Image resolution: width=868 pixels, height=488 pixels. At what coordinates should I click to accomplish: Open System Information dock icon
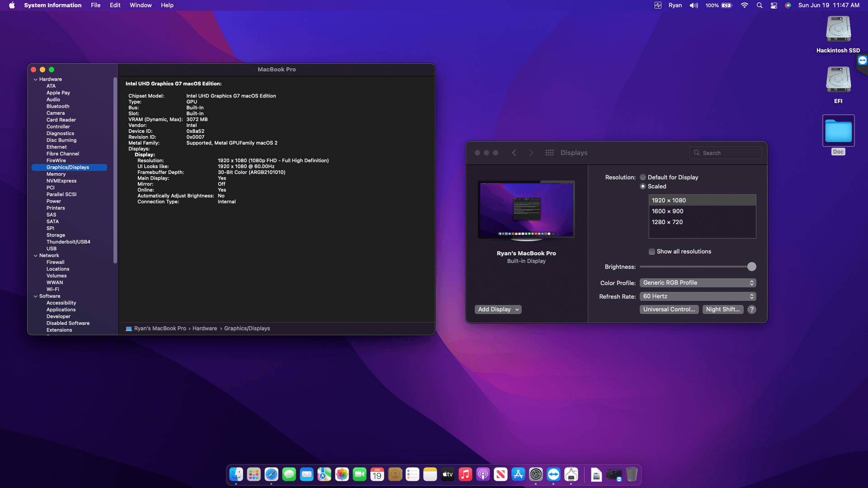coord(571,474)
